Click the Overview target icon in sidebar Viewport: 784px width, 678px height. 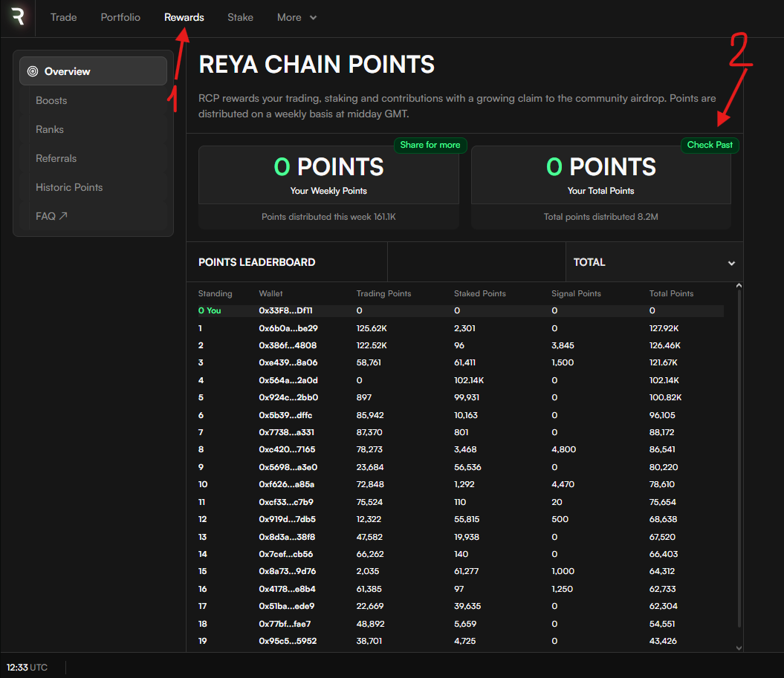point(33,71)
